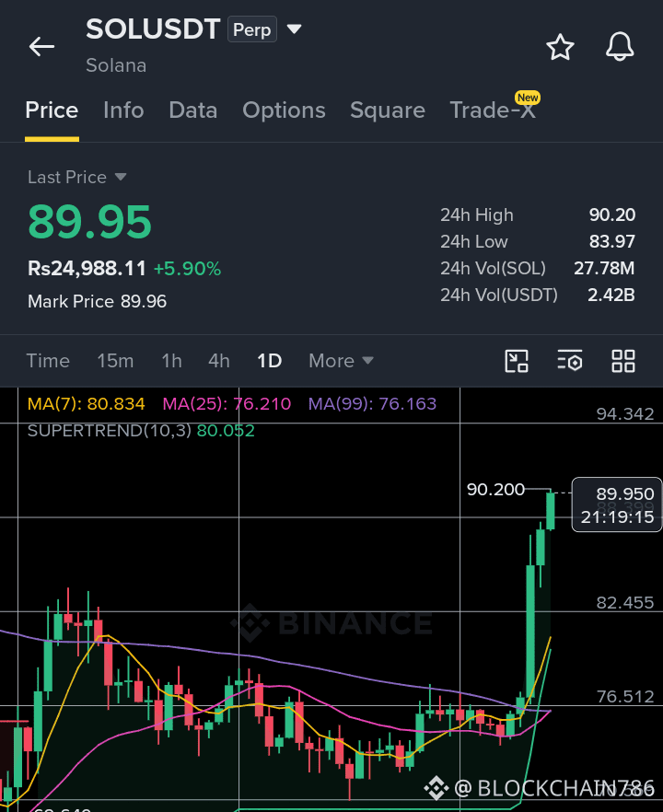Image resolution: width=663 pixels, height=812 pixels.
Task: Select the 1h chart interval
Action: click(x=171, y=361)
